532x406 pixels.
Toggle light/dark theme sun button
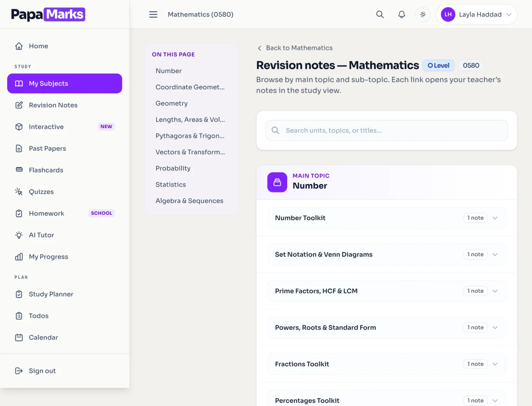[423, 14]
